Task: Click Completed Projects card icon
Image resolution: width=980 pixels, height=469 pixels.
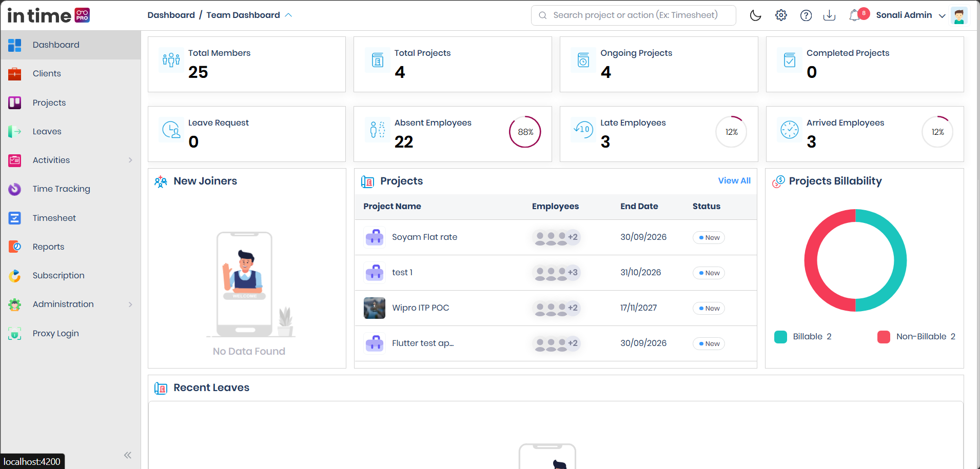Action: tap(790, 60)
